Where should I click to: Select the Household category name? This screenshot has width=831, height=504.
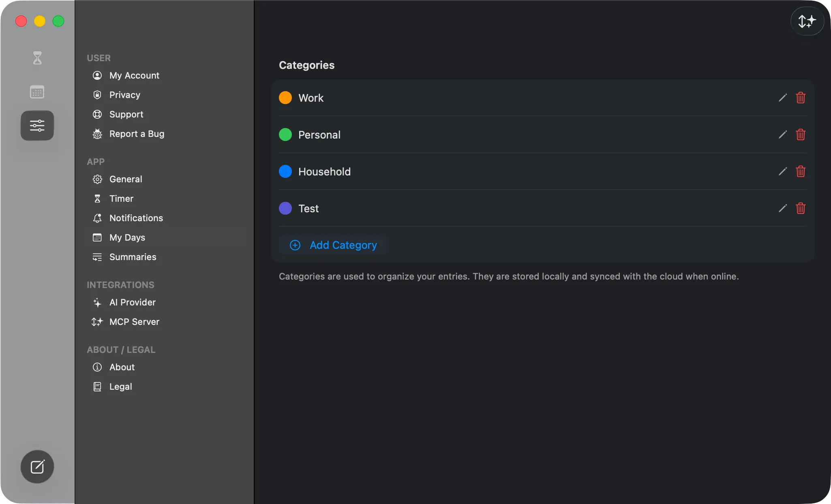point(324,172)
